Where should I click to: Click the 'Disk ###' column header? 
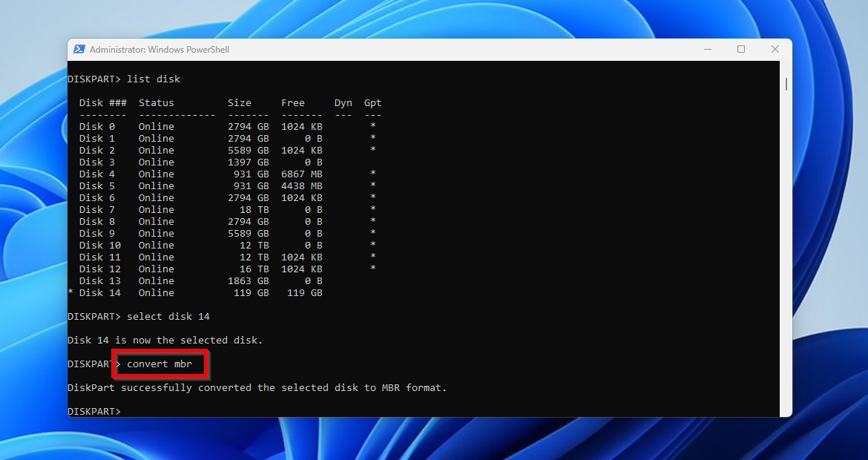103,103
